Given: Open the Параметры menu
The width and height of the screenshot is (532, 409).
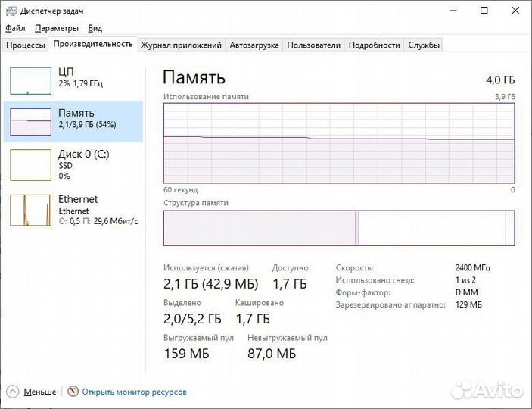Looking at the screenshot, I should (x=57, y=28).
